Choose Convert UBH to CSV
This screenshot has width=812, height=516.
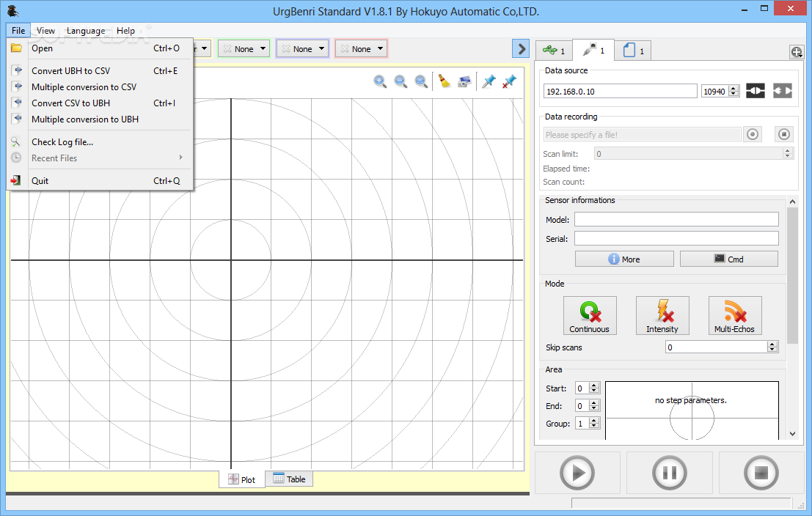[x=100, y=71]
